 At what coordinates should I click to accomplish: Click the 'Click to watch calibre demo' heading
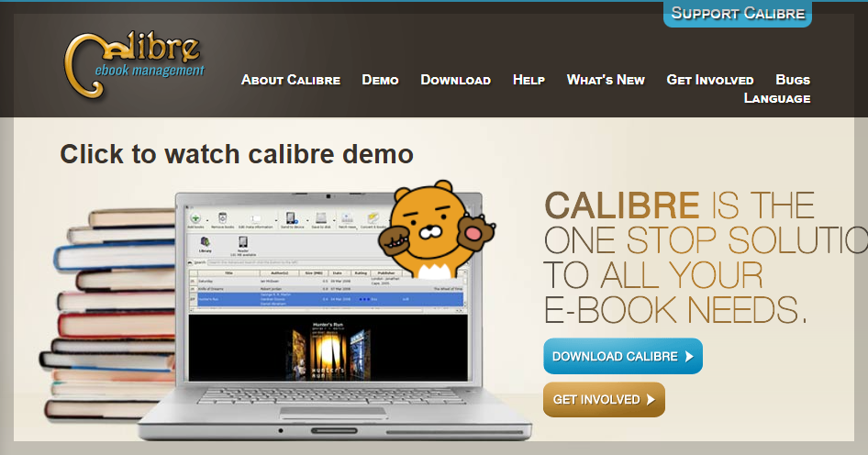[237, 154]
